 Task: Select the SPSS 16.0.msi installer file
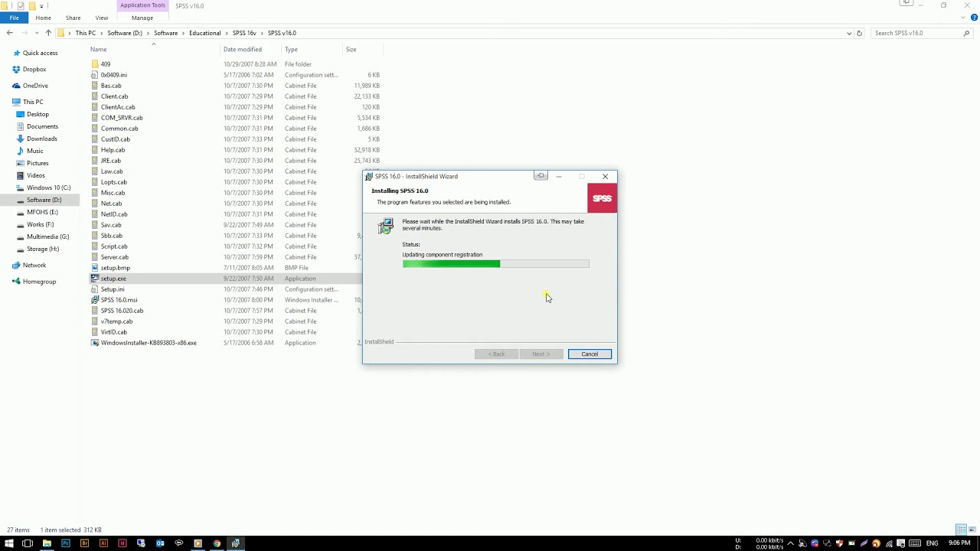click(119, 300)
